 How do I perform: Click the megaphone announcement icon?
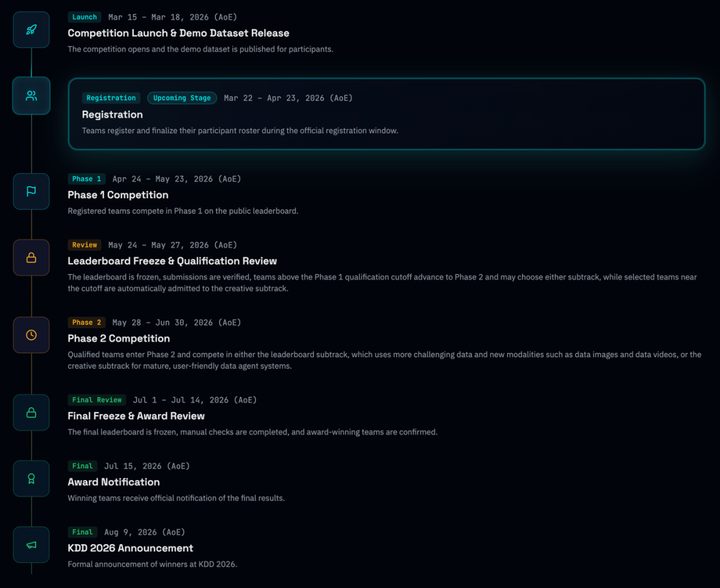pyautogui.click(x=31, y=545)
